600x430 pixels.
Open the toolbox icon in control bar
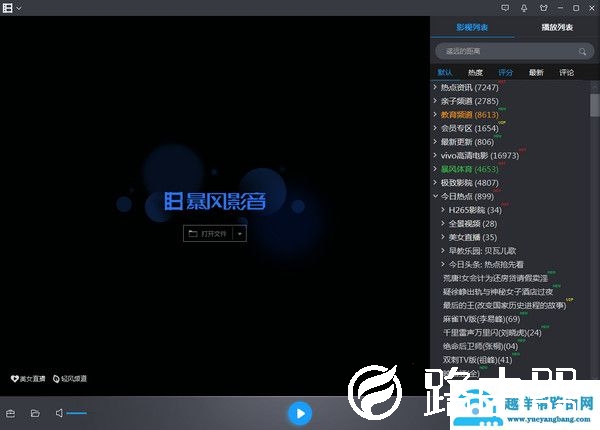[10, 413]
